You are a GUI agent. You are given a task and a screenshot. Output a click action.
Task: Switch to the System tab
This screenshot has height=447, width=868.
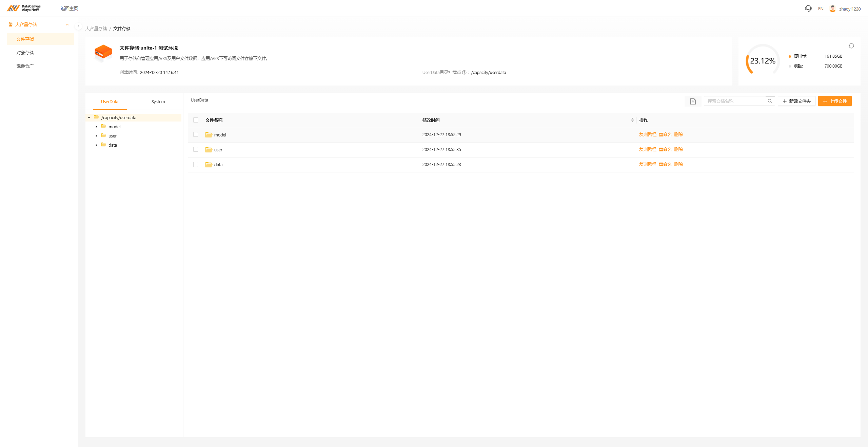point(158,101)
